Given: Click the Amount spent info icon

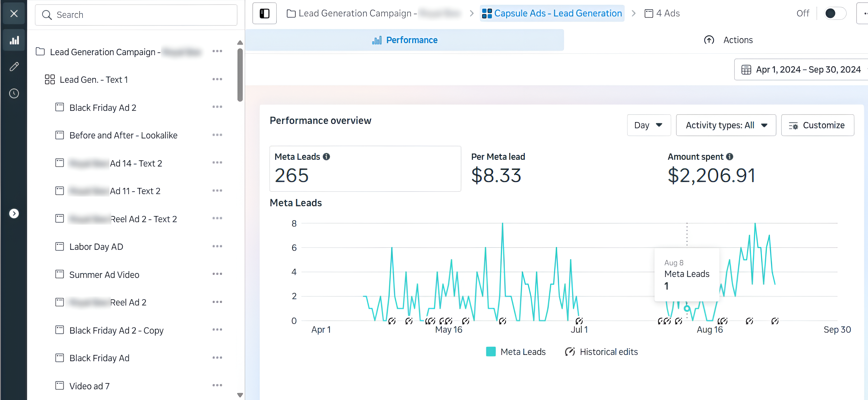Looking at the screenshot, I should click(729, 157).
